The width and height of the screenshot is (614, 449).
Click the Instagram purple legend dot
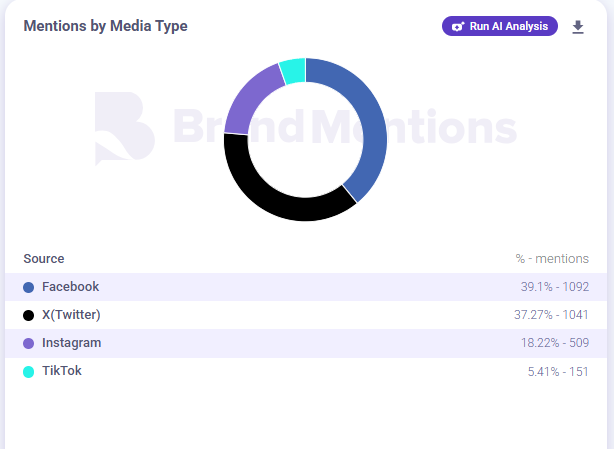29,343
